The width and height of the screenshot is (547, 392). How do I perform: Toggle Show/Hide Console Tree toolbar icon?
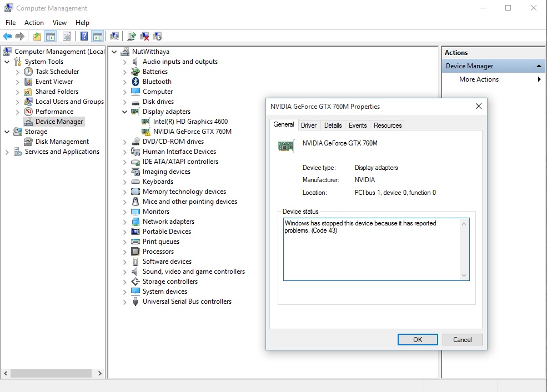coord(50,36)
